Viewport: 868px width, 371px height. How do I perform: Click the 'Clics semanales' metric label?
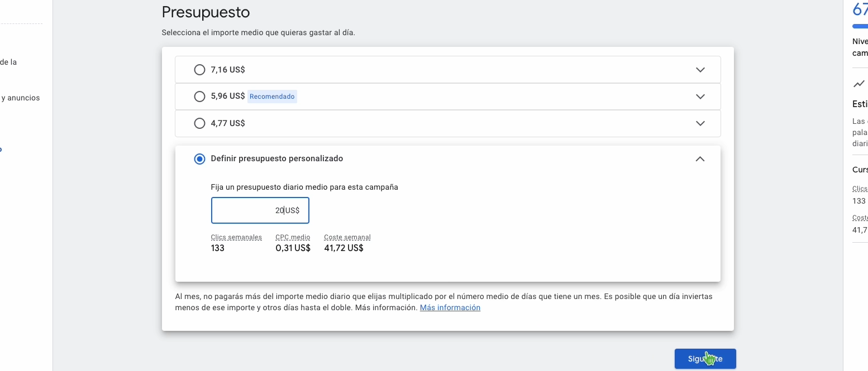coord(236,237)
